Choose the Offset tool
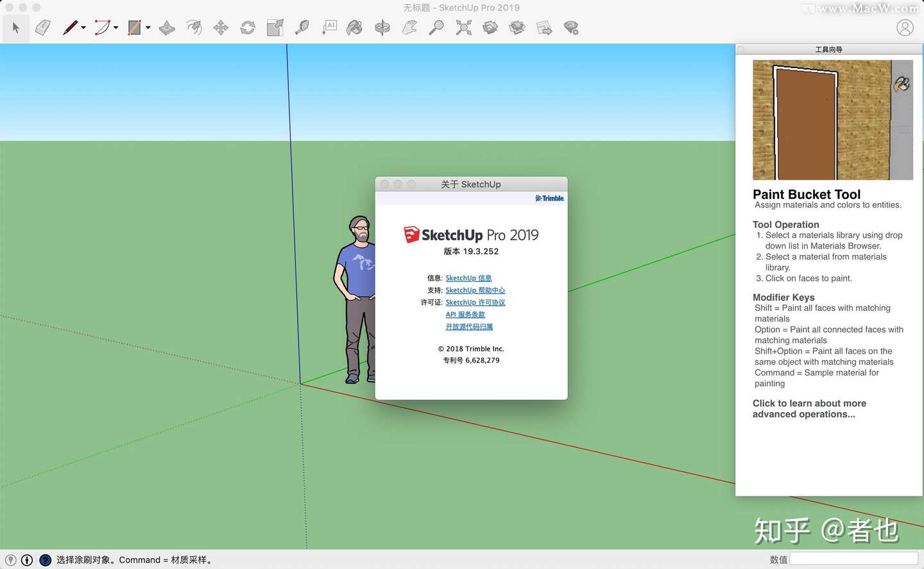The height and width of the screenshot is (569, 924). click(194, 28)
